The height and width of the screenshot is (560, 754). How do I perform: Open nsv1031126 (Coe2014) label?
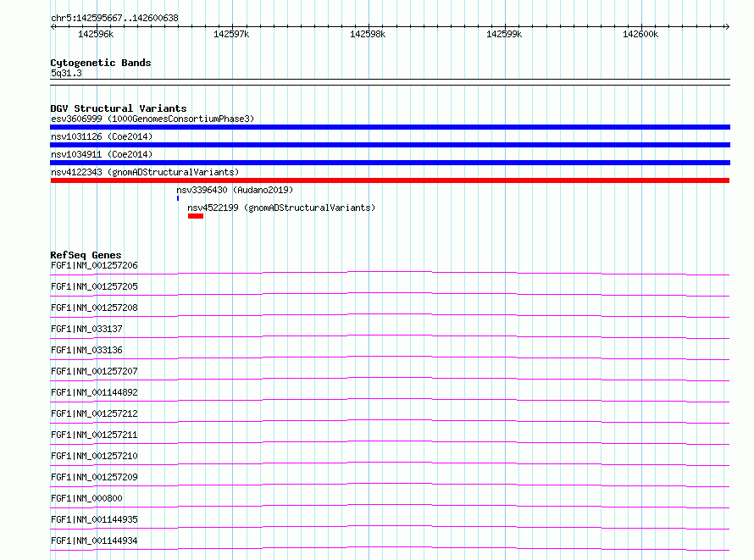(102, 136)
